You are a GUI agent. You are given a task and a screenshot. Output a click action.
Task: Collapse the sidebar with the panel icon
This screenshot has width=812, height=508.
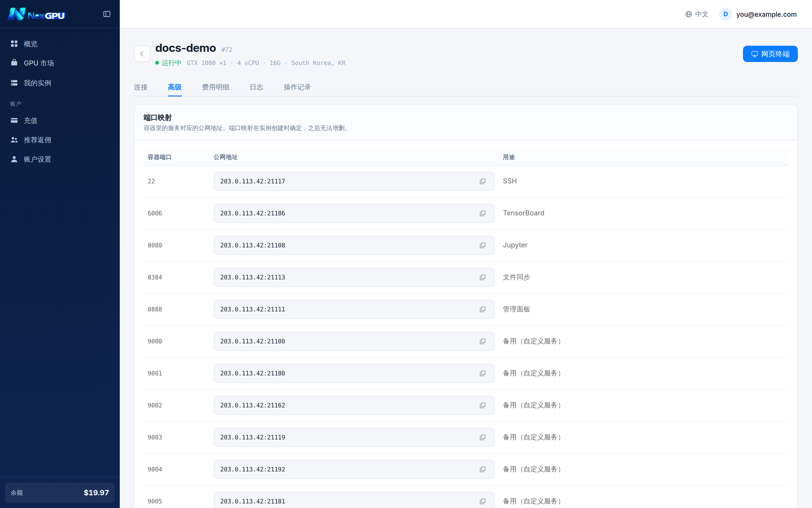(107, 14)
